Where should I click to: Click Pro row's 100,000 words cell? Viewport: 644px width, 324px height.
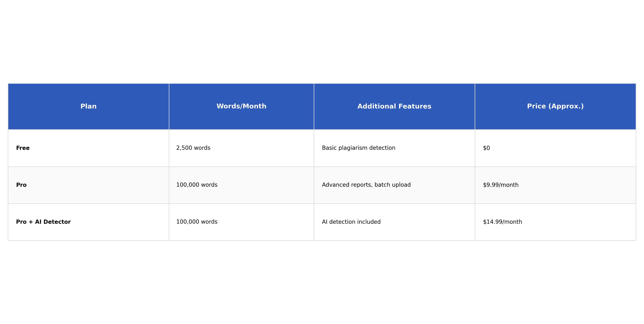point(197,185)
